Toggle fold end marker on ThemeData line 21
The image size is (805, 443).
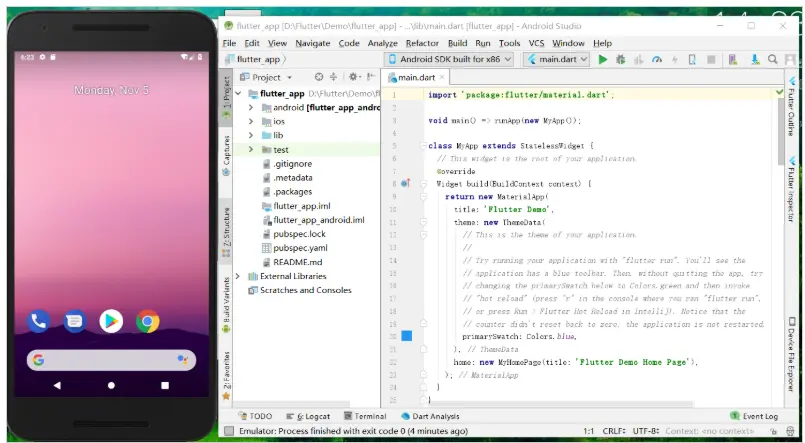pos(423,349)
